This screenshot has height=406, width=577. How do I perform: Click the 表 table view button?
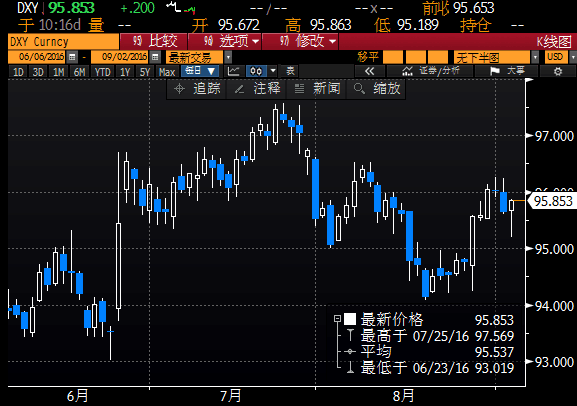click(x=290, y=71)
